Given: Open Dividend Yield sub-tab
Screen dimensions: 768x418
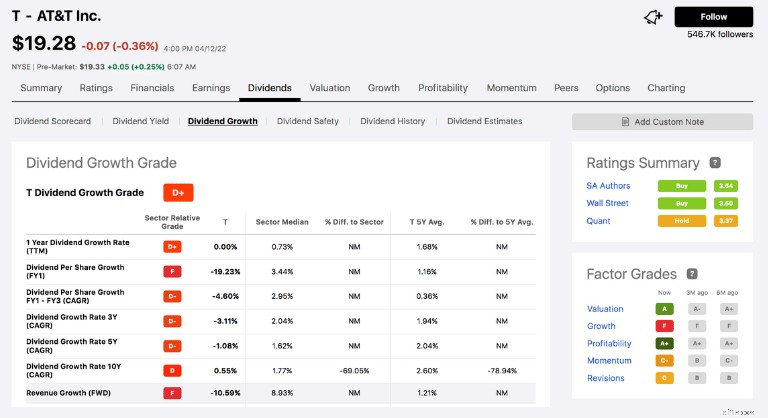Looking at the screenshot, I should [x=141, y=121].
